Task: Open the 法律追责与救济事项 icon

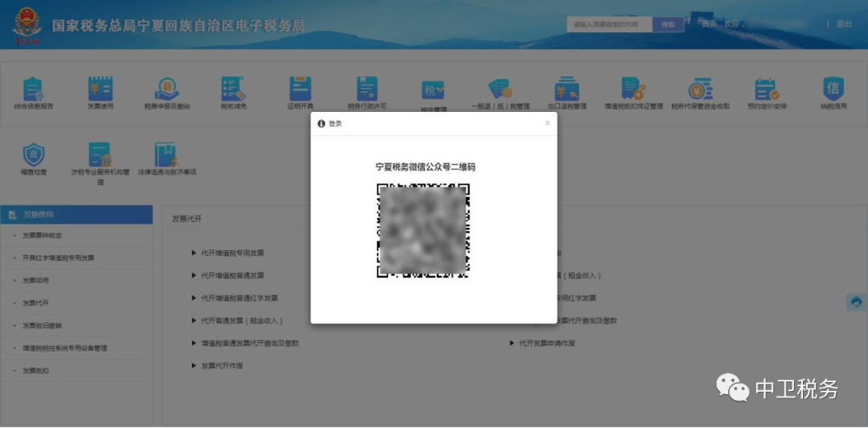Action: (x=166, y=154)
